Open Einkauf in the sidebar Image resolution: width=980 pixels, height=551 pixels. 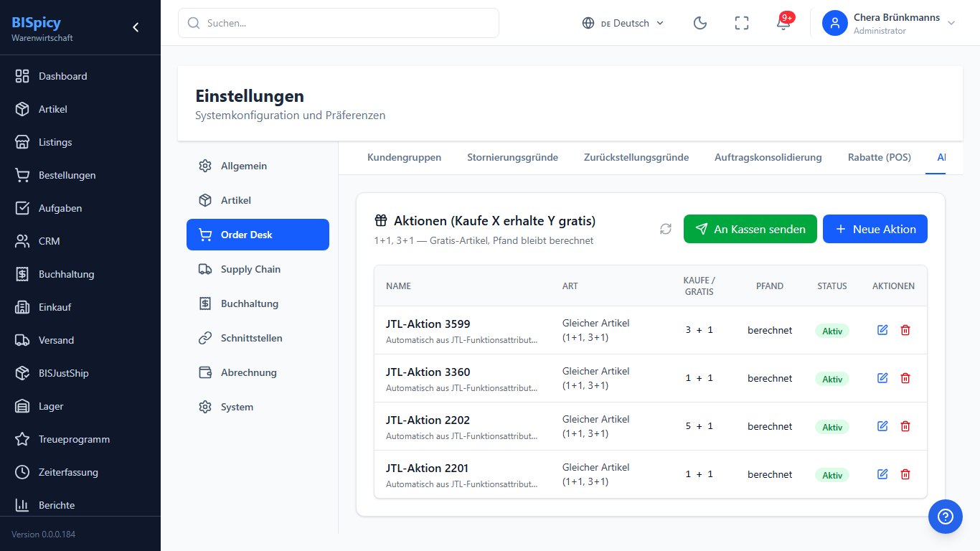coord(80,307)
